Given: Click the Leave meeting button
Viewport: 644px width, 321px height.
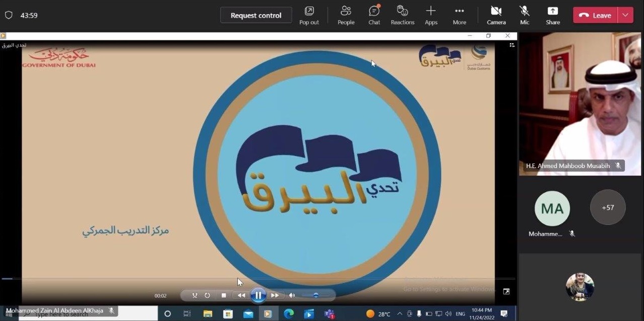Looking at the screenshot, I should tap(595, 15).
